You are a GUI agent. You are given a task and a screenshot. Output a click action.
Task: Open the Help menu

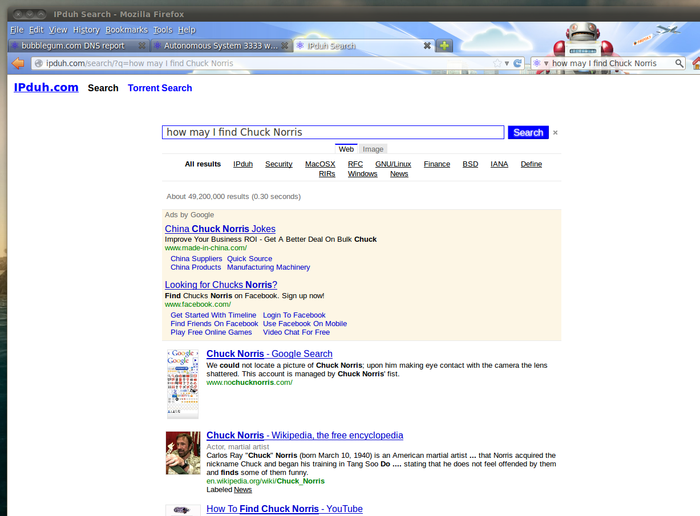click(x=187, y=30)
